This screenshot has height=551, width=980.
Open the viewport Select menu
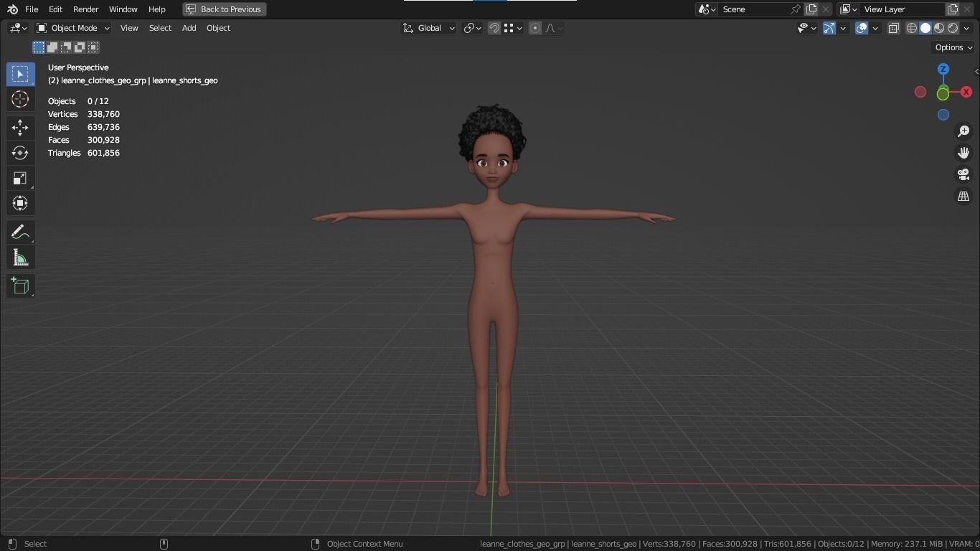[x=160, y=28]
